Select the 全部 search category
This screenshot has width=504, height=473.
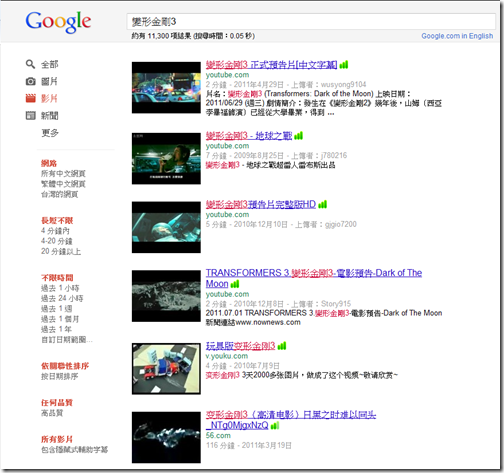click(x=49, y=64)
